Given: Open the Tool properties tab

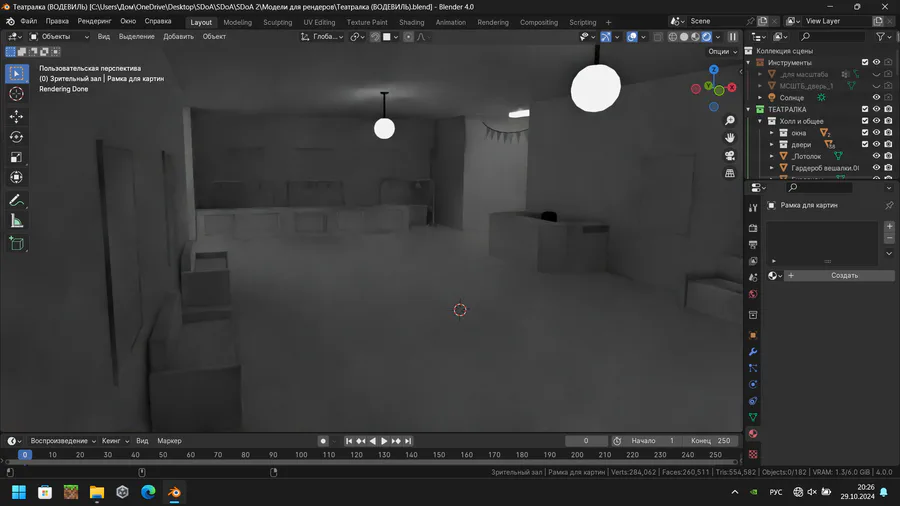Looking at the screenshot, I should pyautogui.click(x=753, y=208).
